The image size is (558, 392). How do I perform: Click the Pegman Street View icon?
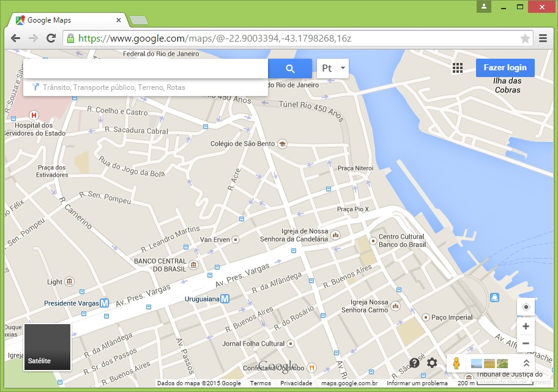pyautogui.click(x=456, y=363)
